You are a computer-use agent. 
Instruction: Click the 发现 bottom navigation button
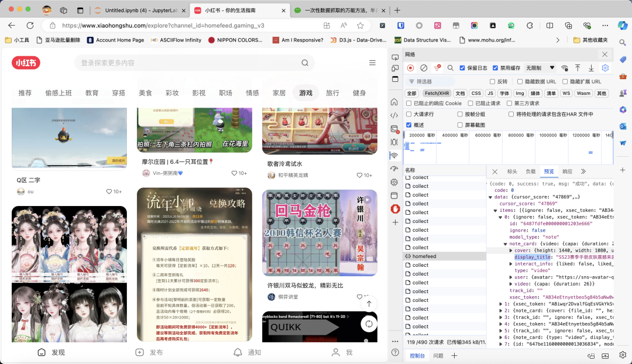point(51,352)
